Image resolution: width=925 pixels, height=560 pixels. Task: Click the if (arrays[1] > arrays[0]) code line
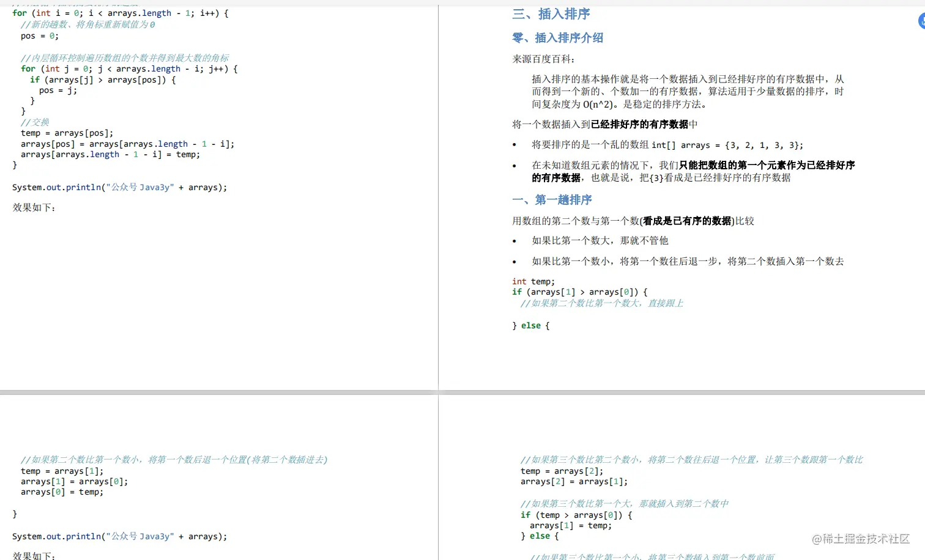click(x=580, y=292)
